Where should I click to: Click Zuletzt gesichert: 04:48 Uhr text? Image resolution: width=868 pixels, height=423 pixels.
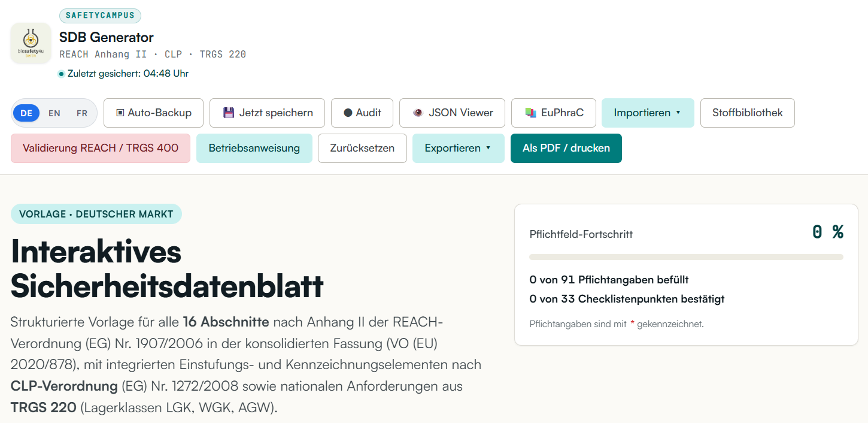(x=128, y=74)
